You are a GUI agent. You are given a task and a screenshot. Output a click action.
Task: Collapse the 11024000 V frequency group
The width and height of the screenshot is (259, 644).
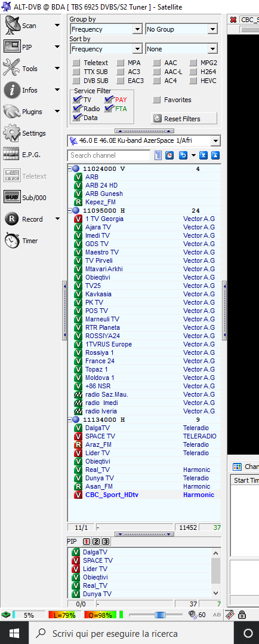[x=70, y=169]
